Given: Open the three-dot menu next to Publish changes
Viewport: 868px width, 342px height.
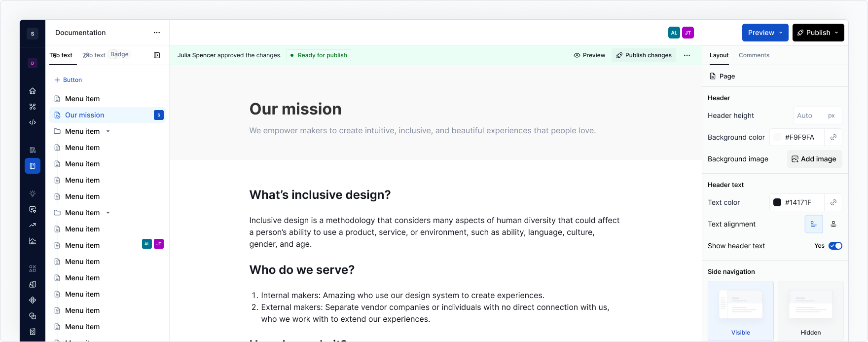Looking at the screenshot, I should click(x=687, y=55).
